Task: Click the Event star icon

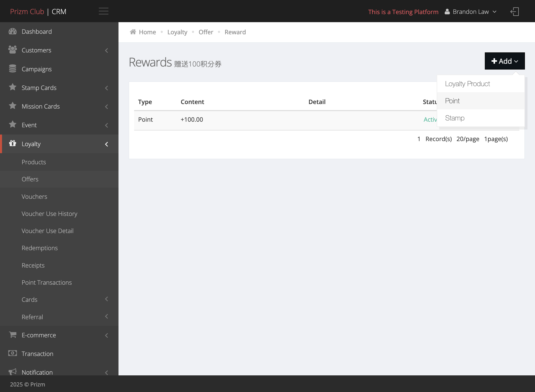Action: click(13, 124)
